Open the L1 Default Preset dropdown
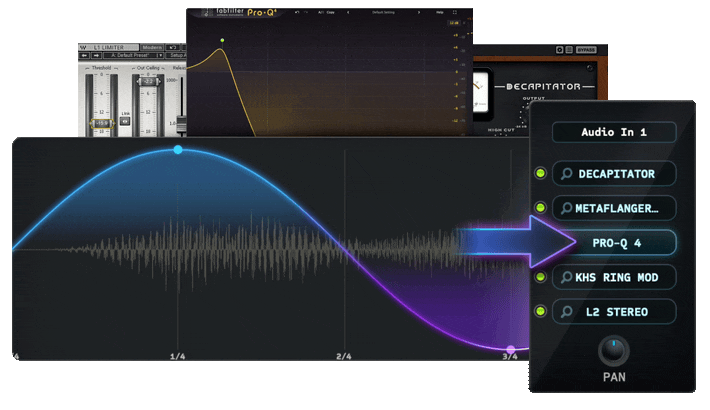 (133, 55)
